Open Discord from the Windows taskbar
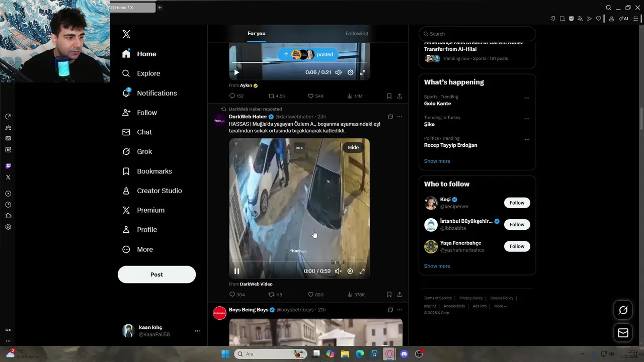Image resolution: width=644 pixels, height=362 pixels. [404, 354]
